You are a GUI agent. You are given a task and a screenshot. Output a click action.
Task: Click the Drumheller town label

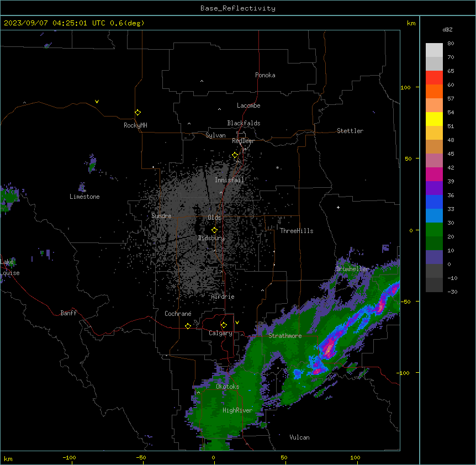point(352,269)
